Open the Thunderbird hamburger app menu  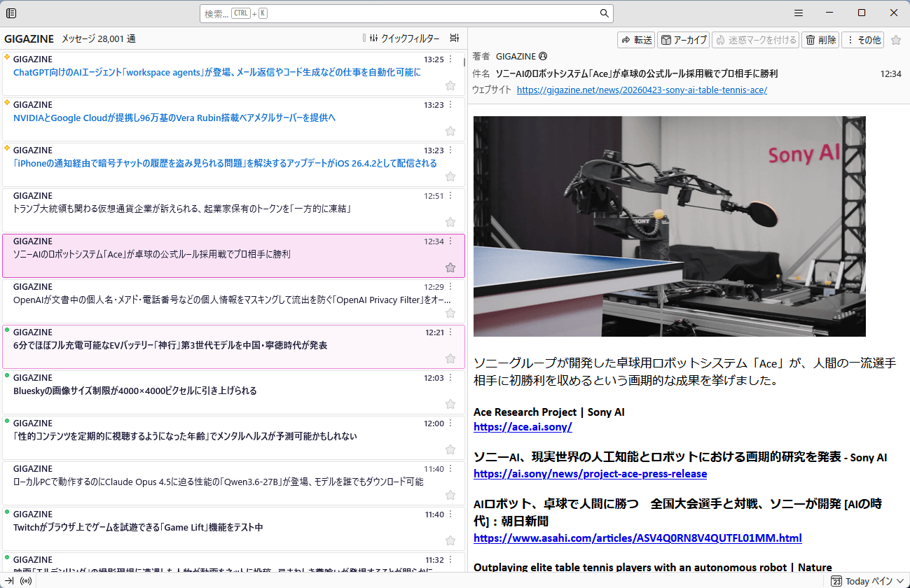point(799,13)
